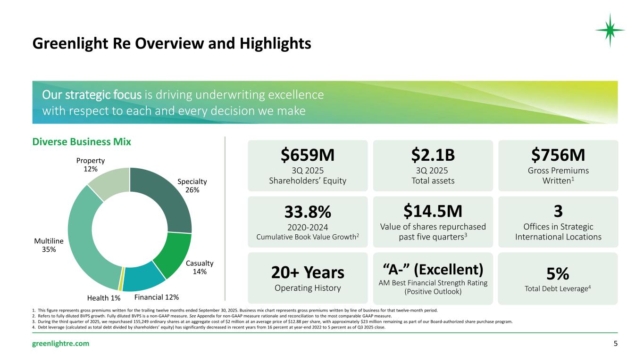Click the 5% Total Debt Leverage card

pyautogui.click(x=558, y=278)
